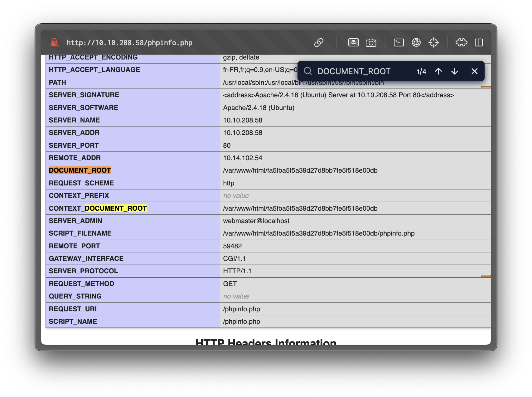532x397 pixels.
Task: Take a screenshot with camera icon
Action: point(371,42)
